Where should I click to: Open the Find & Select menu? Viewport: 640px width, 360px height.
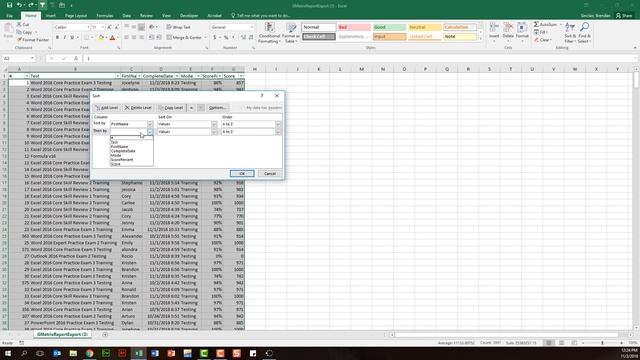coord(584,33)
